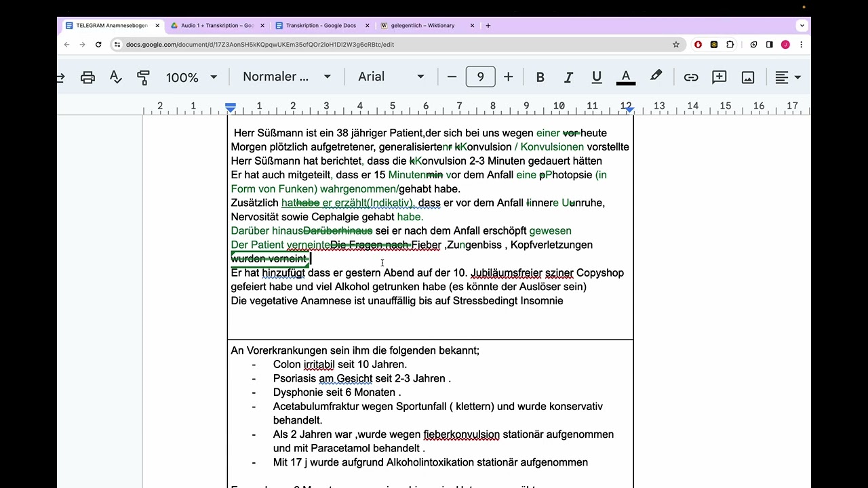Click the misspelled word "irritabil"
This screenshot has height=488, width=868.
point(319,365)
